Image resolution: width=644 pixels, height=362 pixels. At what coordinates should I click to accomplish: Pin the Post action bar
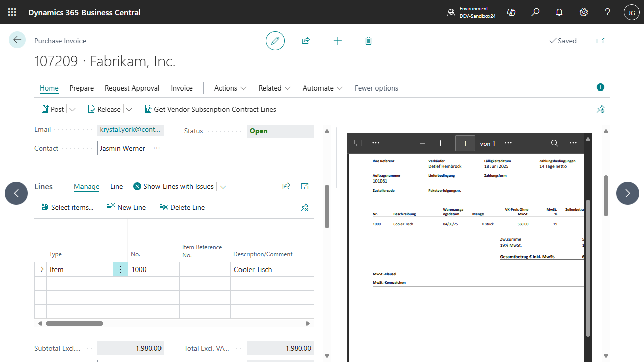[600, 109]
